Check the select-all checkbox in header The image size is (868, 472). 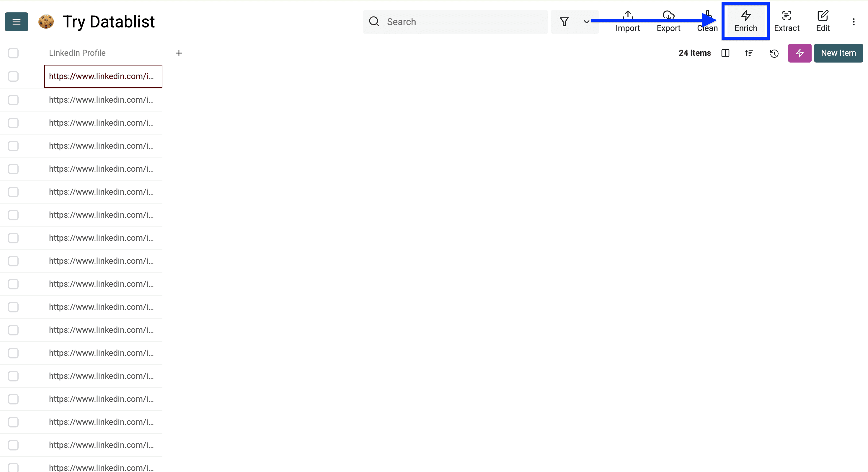pyautogui.click(x=13, y=53)
